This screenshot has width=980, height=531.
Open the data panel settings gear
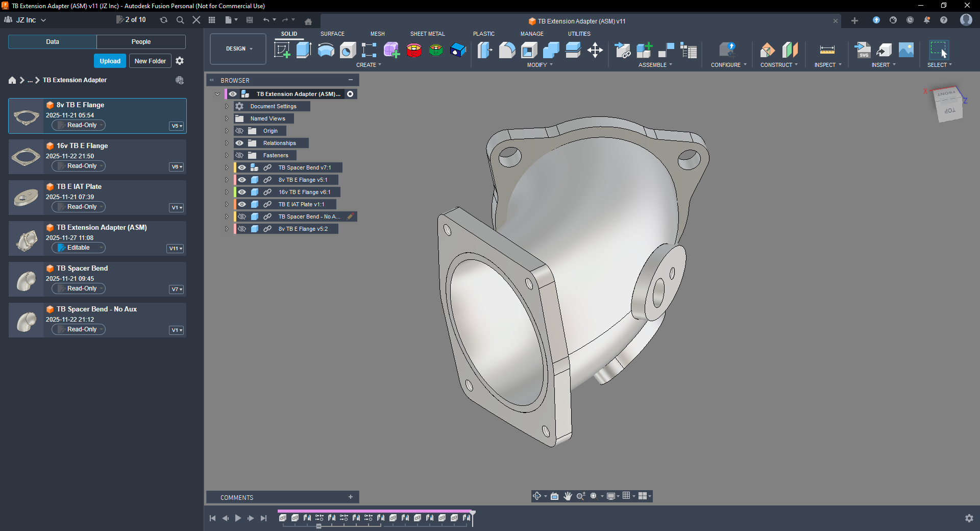coord(180,61)
